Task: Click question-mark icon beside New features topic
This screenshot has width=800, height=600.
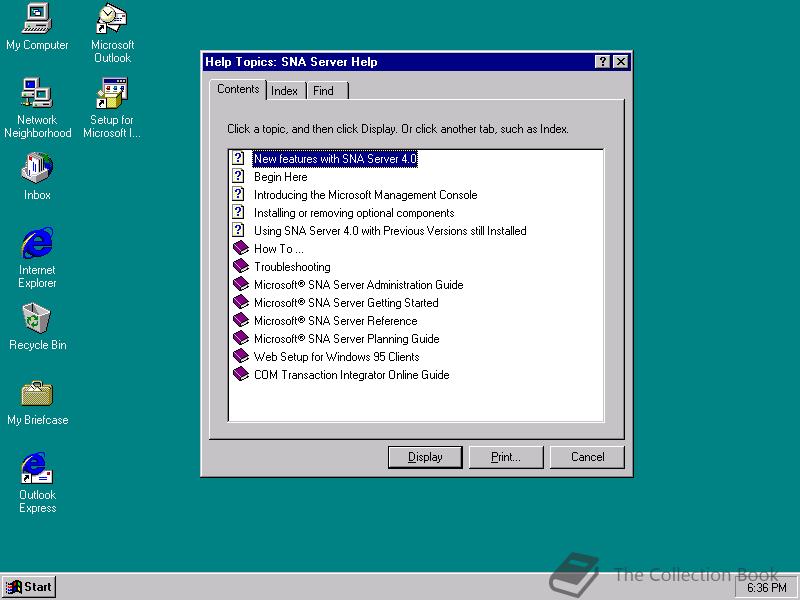Action: click(x=238, y=158)
